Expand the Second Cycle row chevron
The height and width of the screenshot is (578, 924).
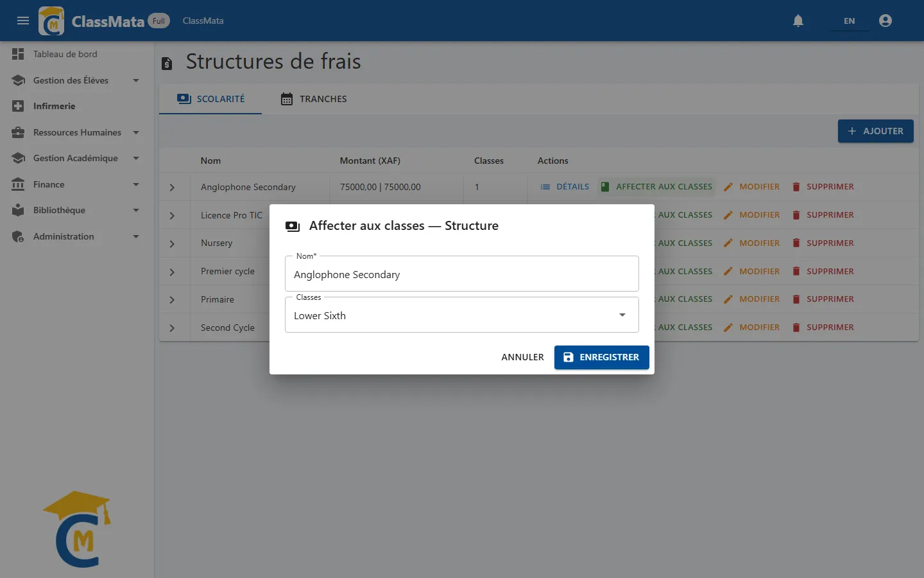coord(172,328)
